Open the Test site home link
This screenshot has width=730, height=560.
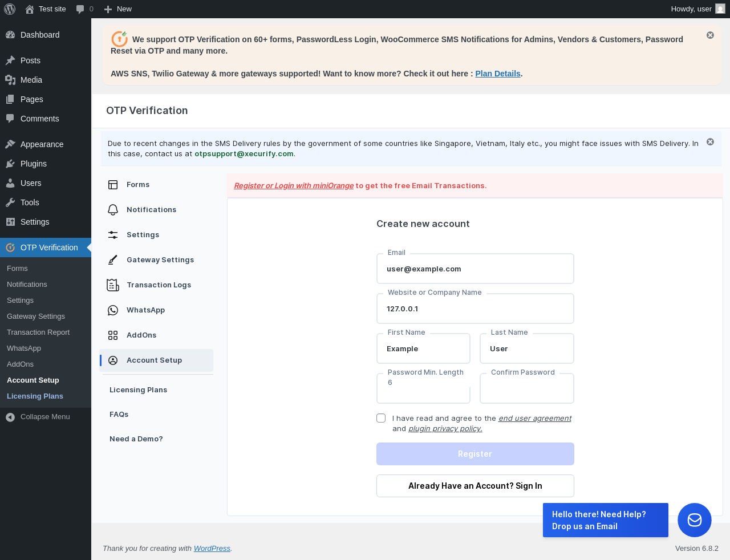(46, 9)
